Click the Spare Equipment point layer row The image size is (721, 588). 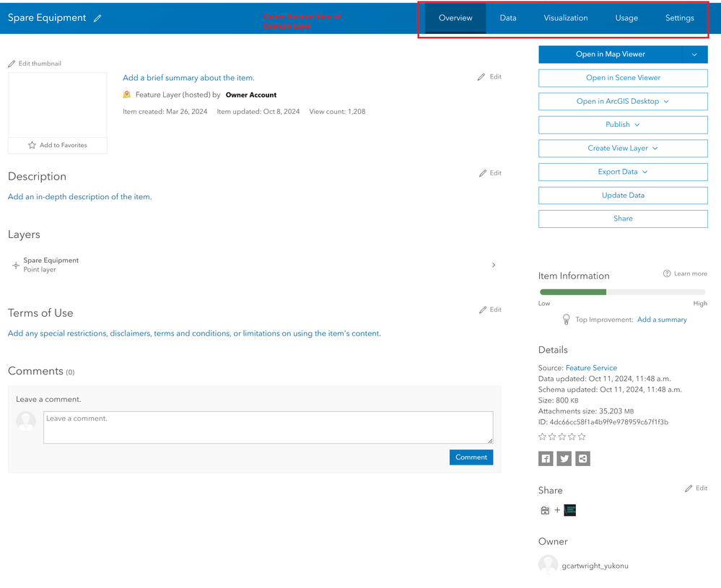[x=254, y=265]
